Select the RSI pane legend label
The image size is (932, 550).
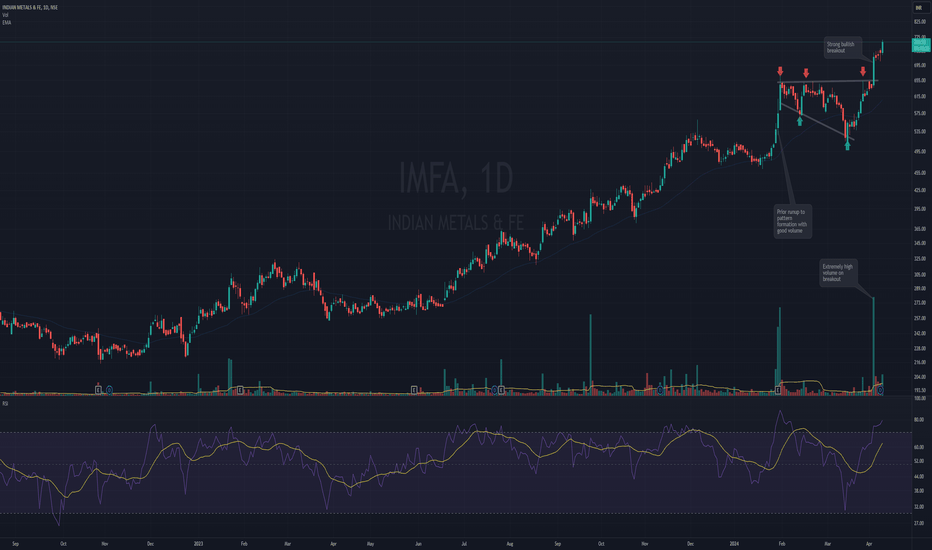tap(5, 403)
